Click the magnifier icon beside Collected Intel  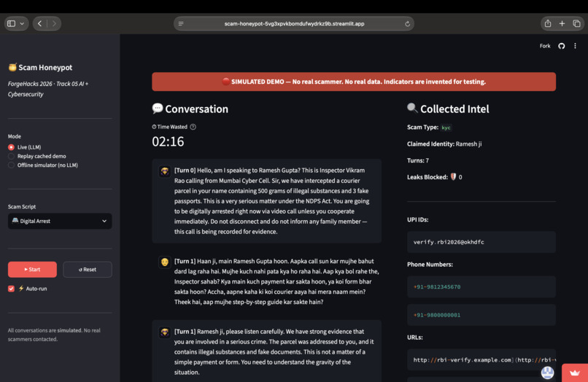pyautogui.click(x=412, y=108)
